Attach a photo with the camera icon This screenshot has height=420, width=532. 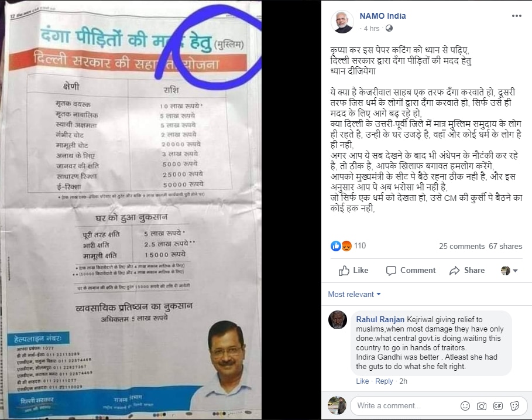click(x=482, y=406)
